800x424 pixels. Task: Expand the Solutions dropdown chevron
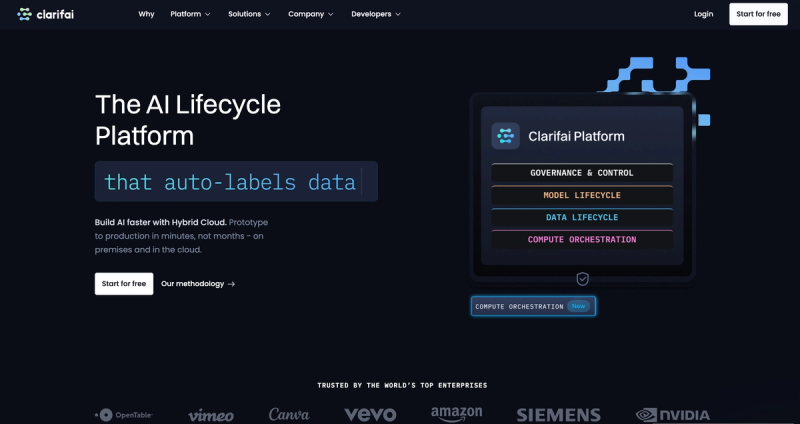pyautogui.click(x=268, y=14)
